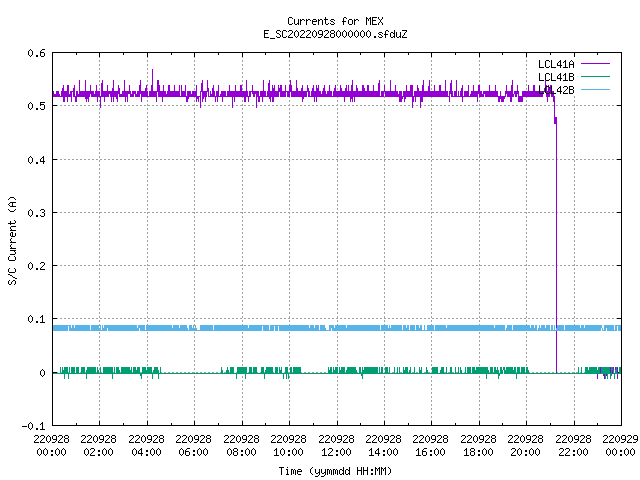Click the '10:00' x-axis time label
640x480 pixels.
click(x=289, y=452)
